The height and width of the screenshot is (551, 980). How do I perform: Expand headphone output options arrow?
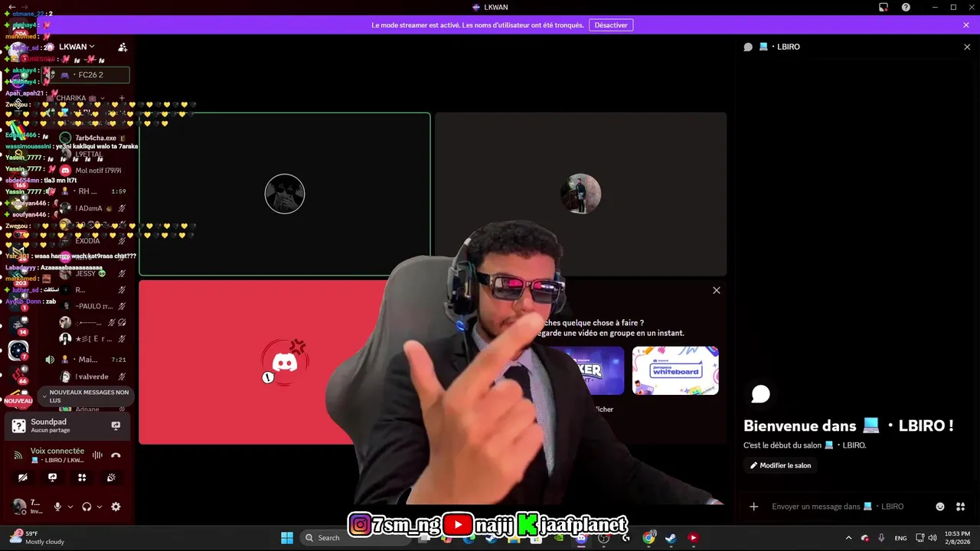[x=100, y=507]
